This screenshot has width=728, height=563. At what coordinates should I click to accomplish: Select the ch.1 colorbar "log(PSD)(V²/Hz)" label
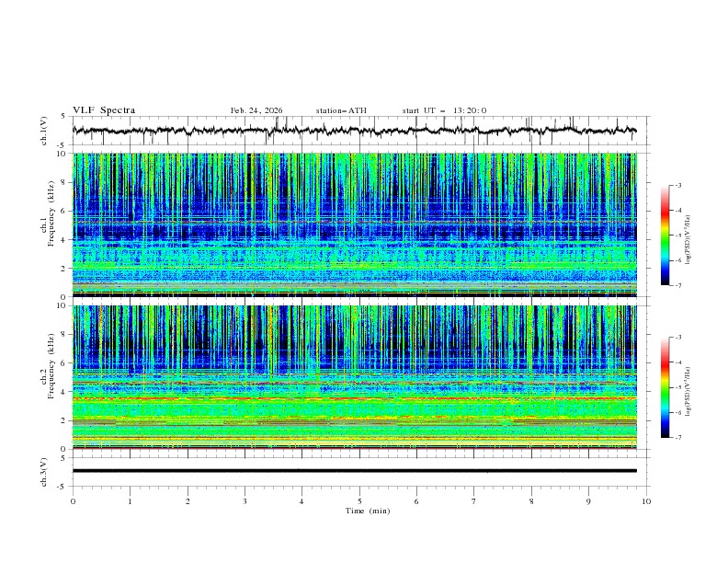(x=688, y=240)
